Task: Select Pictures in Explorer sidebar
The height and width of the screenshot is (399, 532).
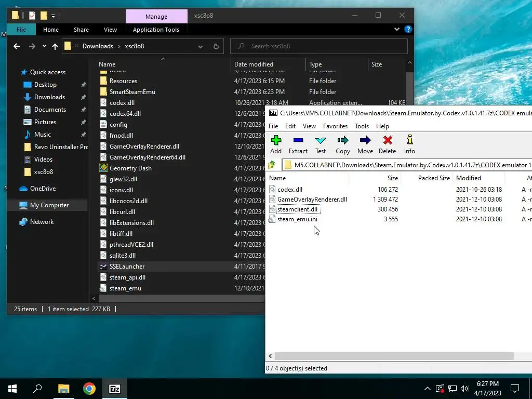Action: pos(45,122)
